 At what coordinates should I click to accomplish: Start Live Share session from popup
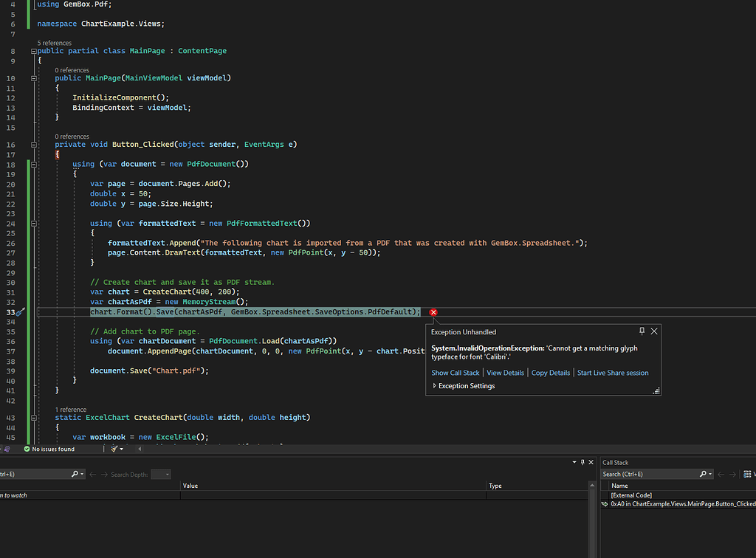613,373
